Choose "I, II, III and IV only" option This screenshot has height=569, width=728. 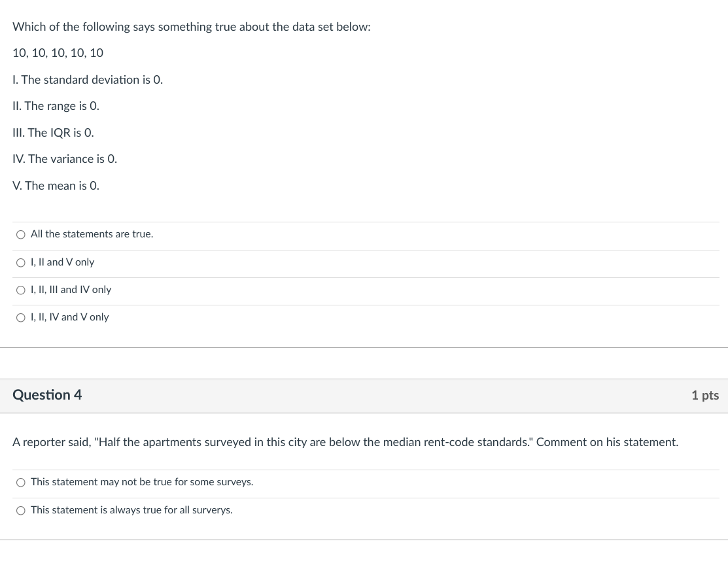click(20, 290)
